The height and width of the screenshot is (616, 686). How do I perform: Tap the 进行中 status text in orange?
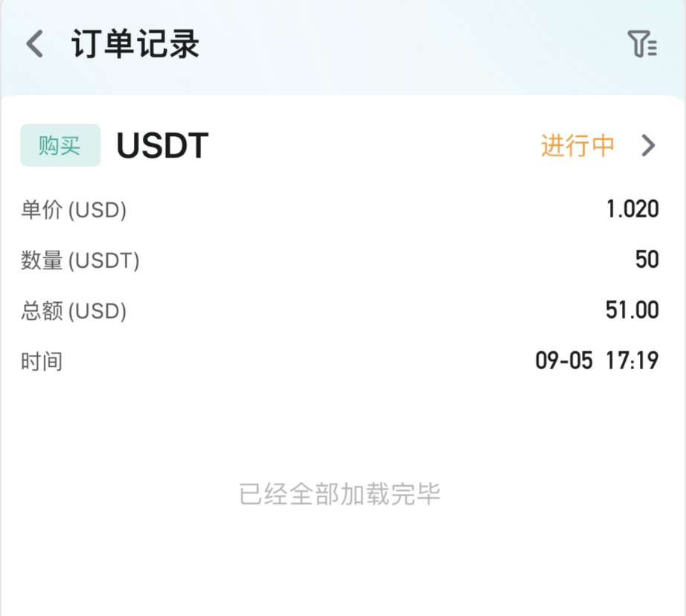point(577,145)
